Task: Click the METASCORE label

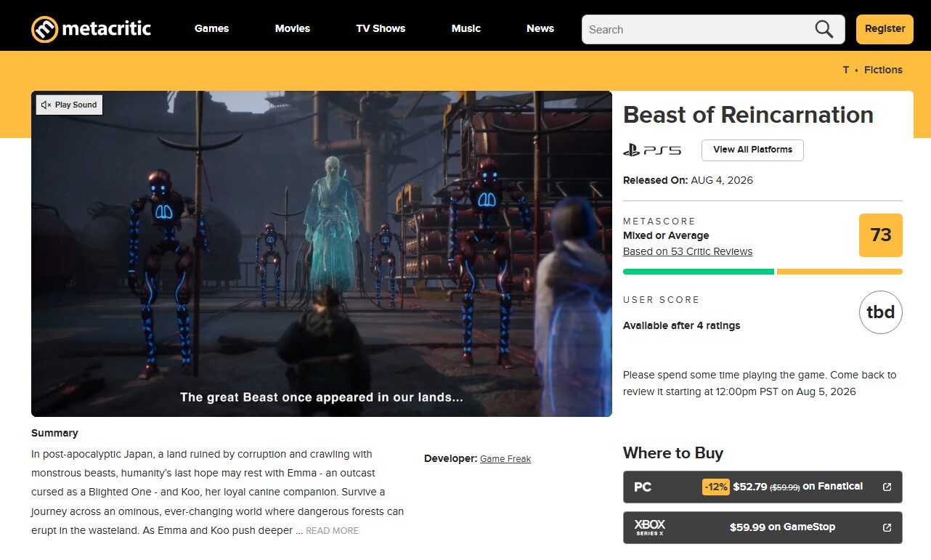Action: coord(659,221)
